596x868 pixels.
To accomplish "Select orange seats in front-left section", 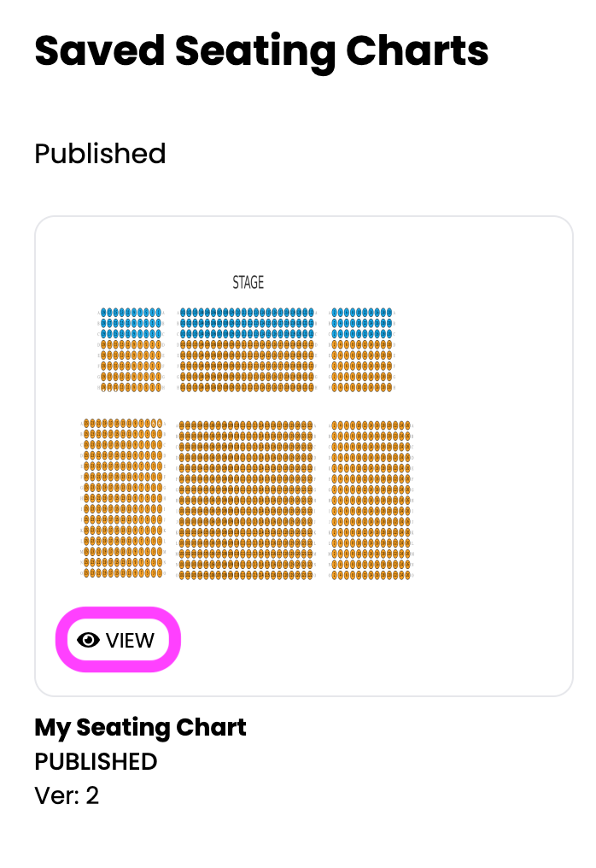I will pyautogui.click(x=131, y=366).
